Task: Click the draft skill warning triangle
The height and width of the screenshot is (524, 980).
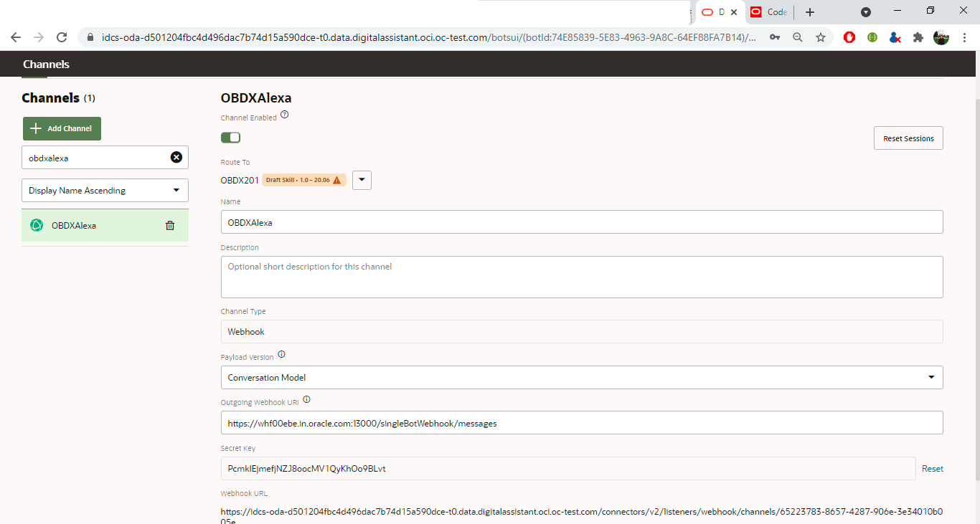Action: click(336, 180)
